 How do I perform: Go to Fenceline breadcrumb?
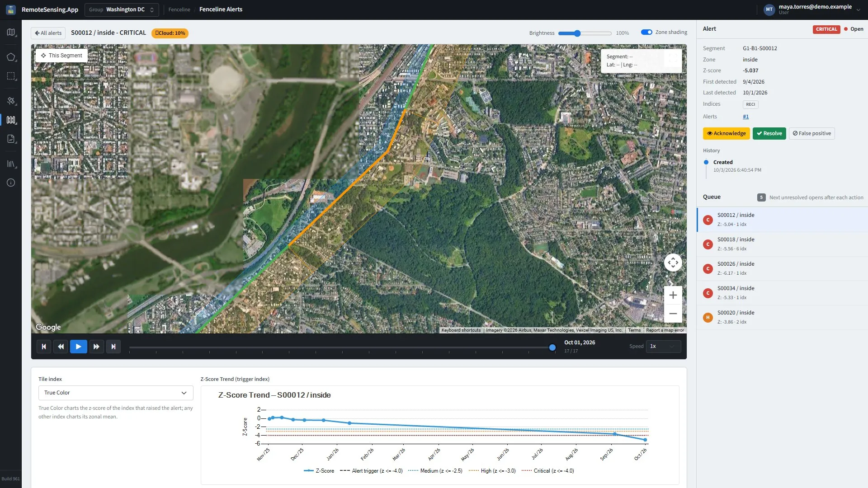pyautogui.click(x=179, y=9)
